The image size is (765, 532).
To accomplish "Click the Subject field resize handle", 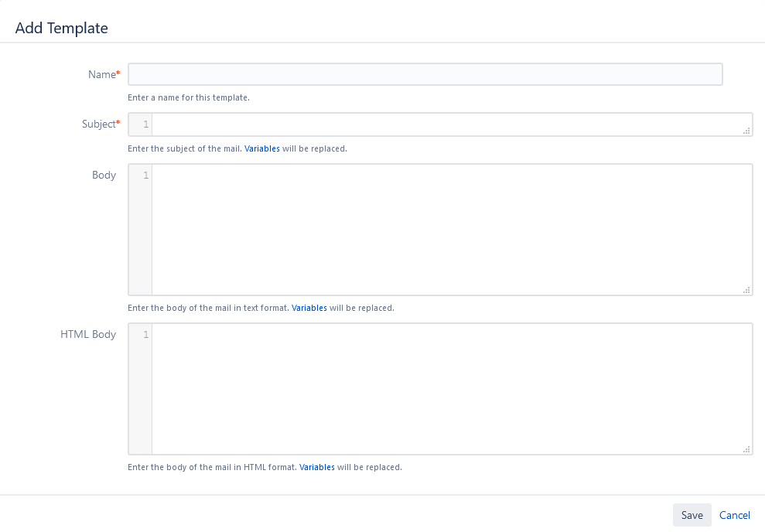I will (x=746, y=131).
